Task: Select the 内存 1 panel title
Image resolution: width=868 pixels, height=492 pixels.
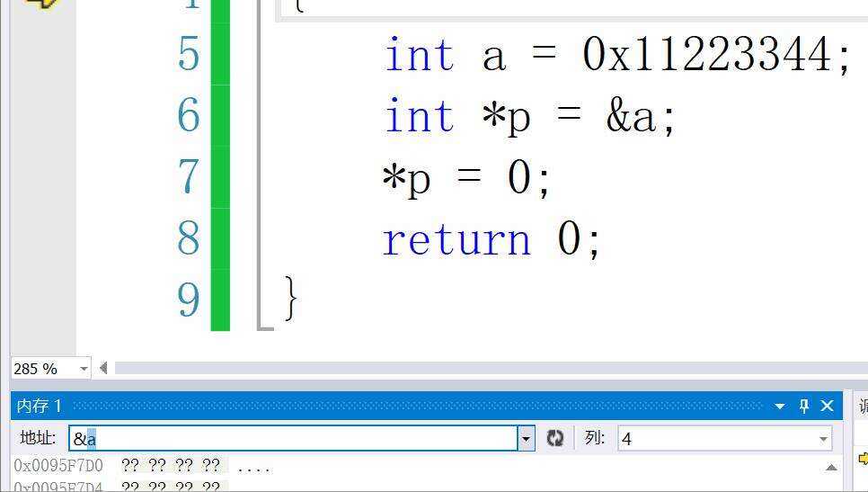Action: 40,407
